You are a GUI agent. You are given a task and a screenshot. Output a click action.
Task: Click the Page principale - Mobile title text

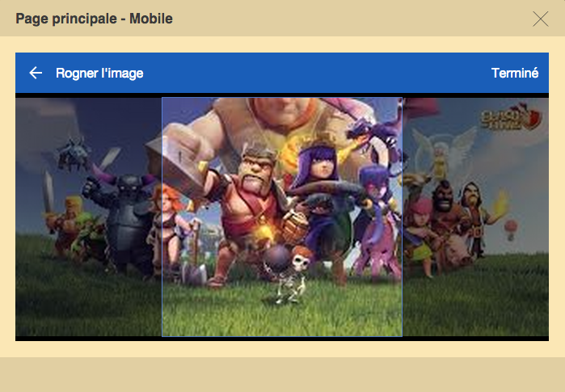94,19
